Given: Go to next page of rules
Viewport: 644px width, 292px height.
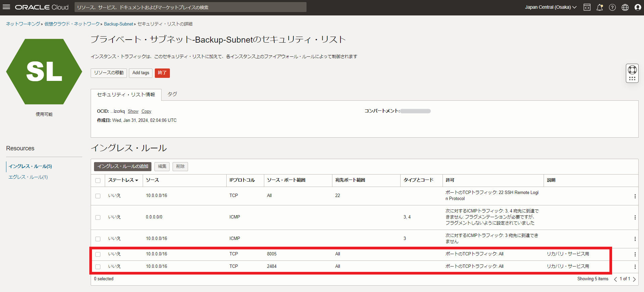Looking at the screenshot, I should pos(634,279).
